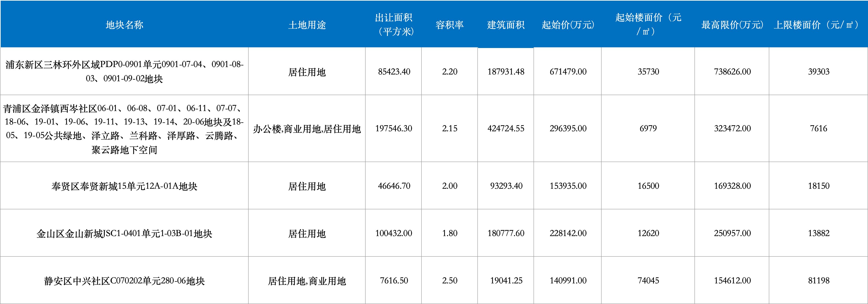Image resolution: width=868 pixels, height=304 pixels.
Task: Click land use 居住用地,商业用地 cell
Action: 307,280
